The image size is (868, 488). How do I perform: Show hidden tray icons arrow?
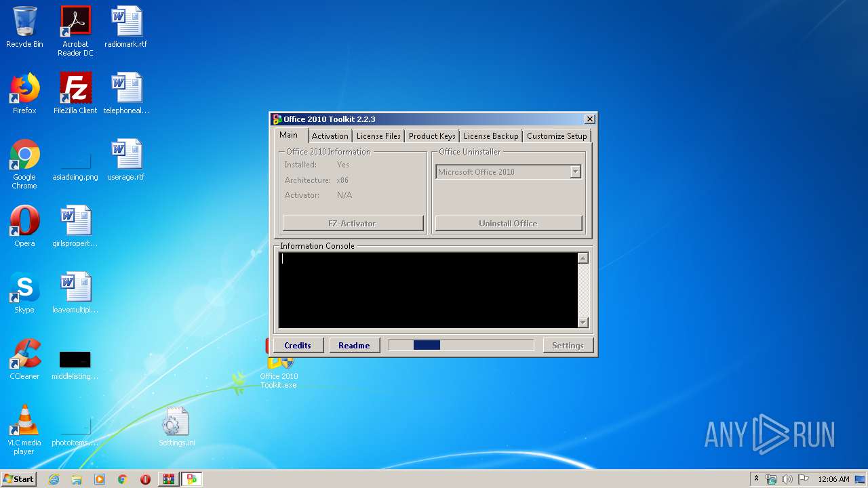click(x=756, y=479)
